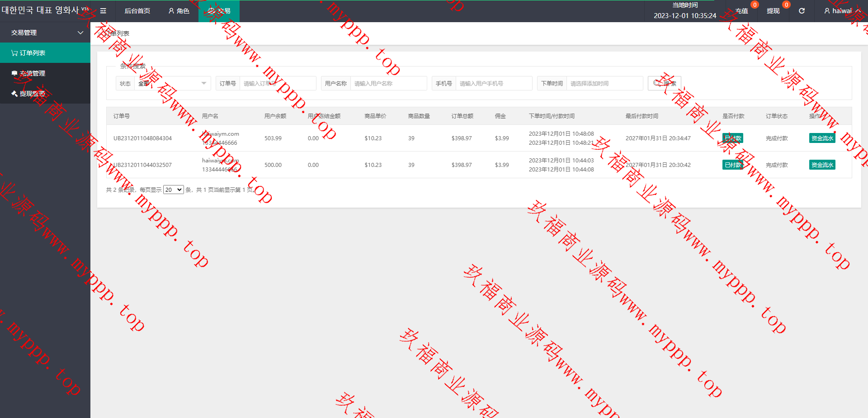Click balance value 500.00
The width and height of the screenshot is (868, 418).
273,165
